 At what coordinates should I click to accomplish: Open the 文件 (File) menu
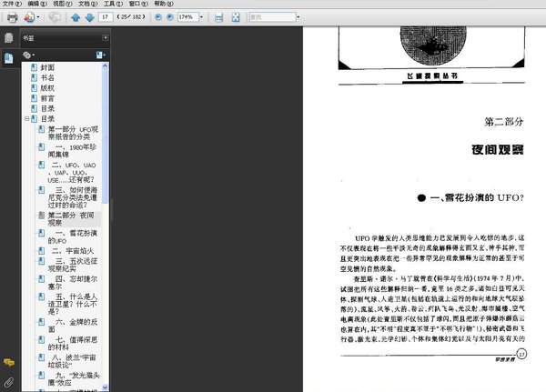(x=12, y=4)
